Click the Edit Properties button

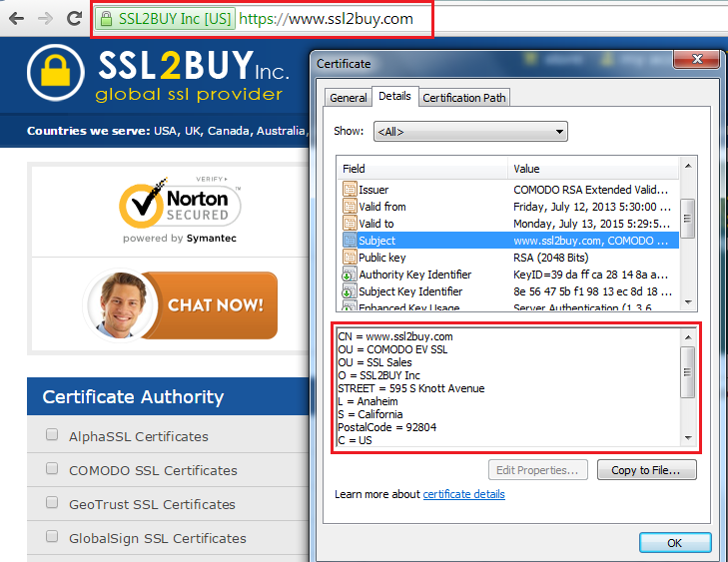(538, 470)
